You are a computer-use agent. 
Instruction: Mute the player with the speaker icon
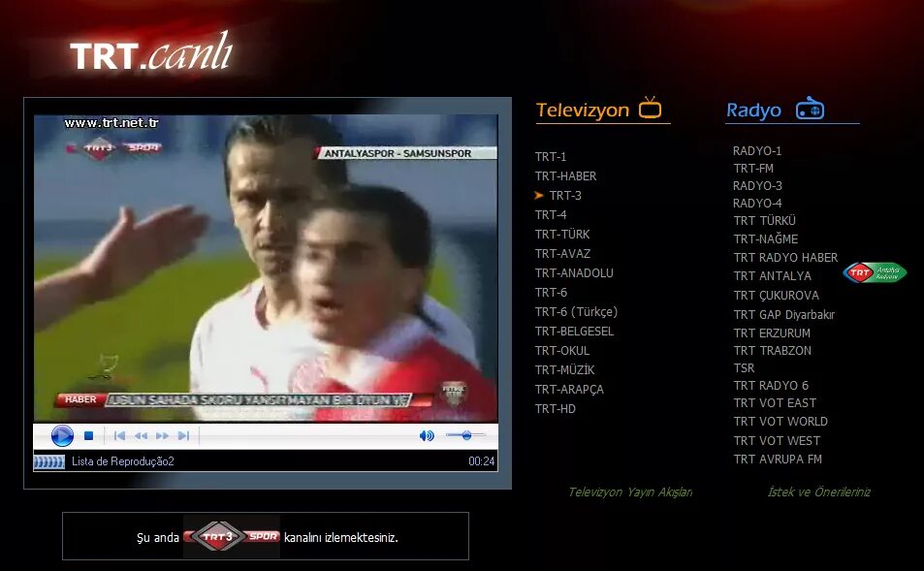point(427,435)
